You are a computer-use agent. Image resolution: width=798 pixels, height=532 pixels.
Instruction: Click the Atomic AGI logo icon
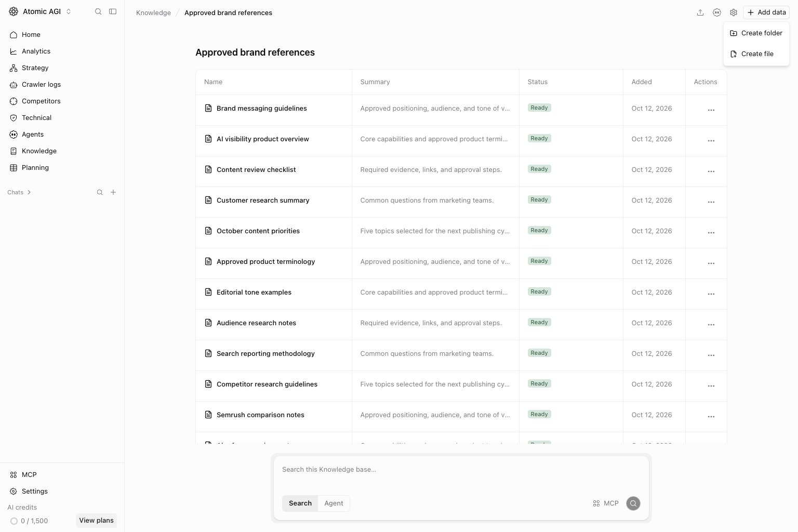click(14, 11)
